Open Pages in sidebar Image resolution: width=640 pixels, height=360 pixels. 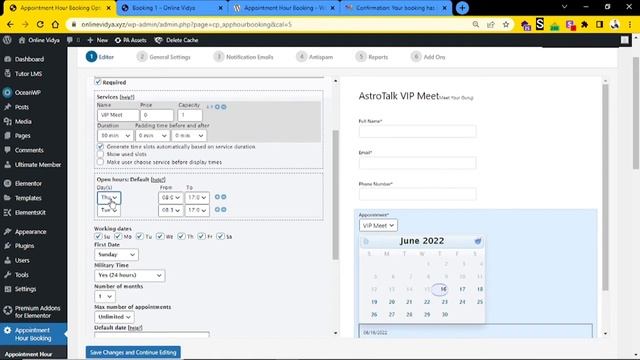[x=22, y=136]
